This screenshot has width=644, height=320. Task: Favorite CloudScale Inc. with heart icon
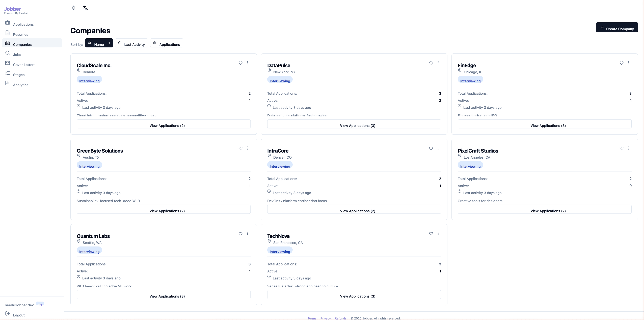pyautogui.click(x=240, y=63)
